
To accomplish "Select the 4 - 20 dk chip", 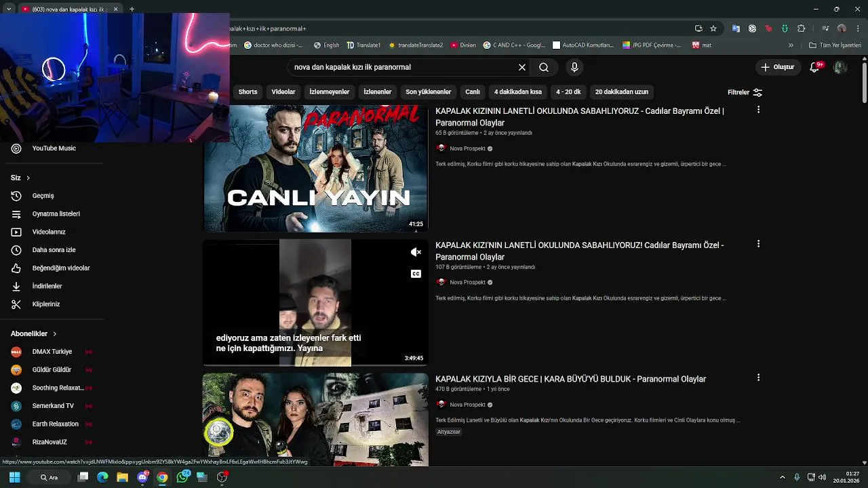I will pos(568,92).
